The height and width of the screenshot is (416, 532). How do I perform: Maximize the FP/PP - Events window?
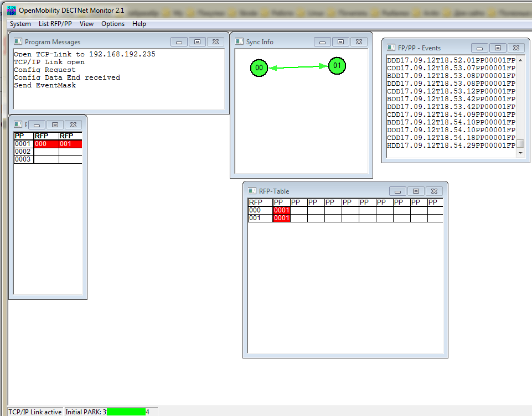coord(498,48)
